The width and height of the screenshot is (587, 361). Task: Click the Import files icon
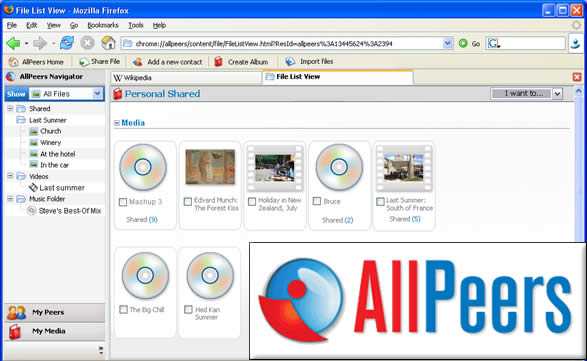(290, 61)
